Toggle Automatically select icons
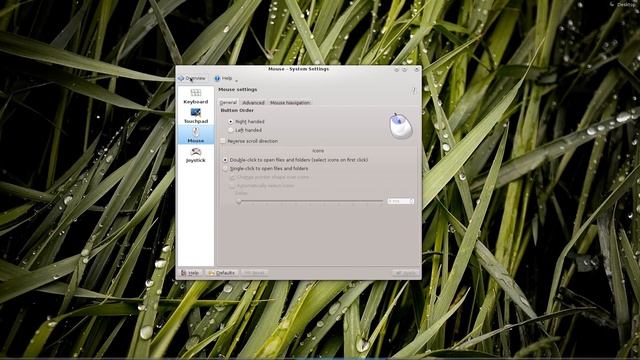Screen dimensions: 640x360 262,185
